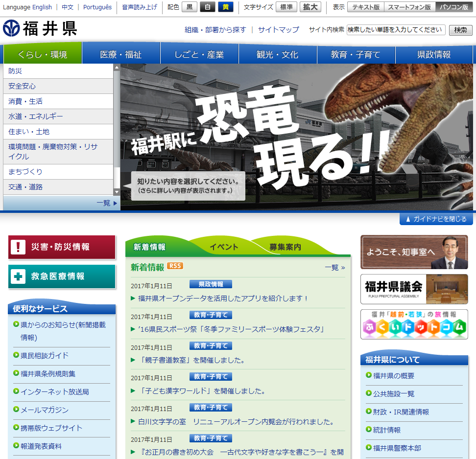Open the 災害・防災情報 red banner
The image size is (476, 459).
(x=62, y=247)
